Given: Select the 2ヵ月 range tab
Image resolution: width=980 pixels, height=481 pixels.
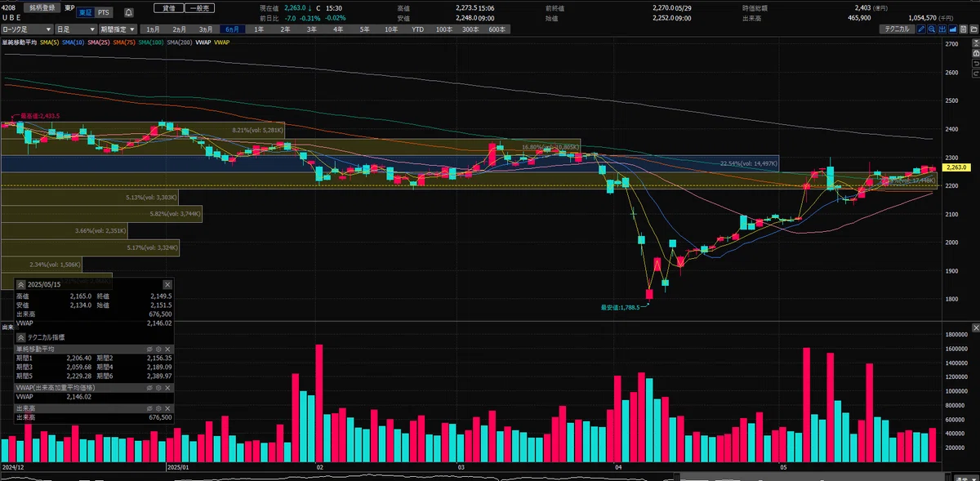Looking at the screenshot, I should pos(180,29).
